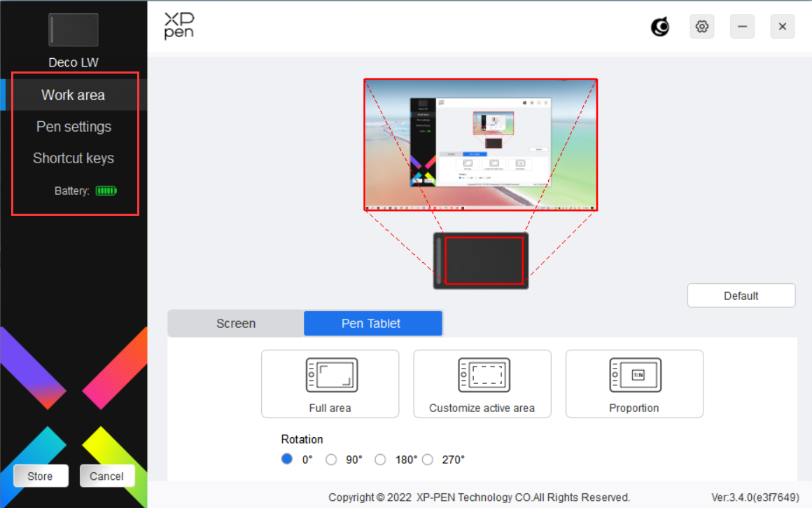This screenshot has height=508, width=812.
Task: Click the black swirl icon beside settings
Action: (659, 27)
